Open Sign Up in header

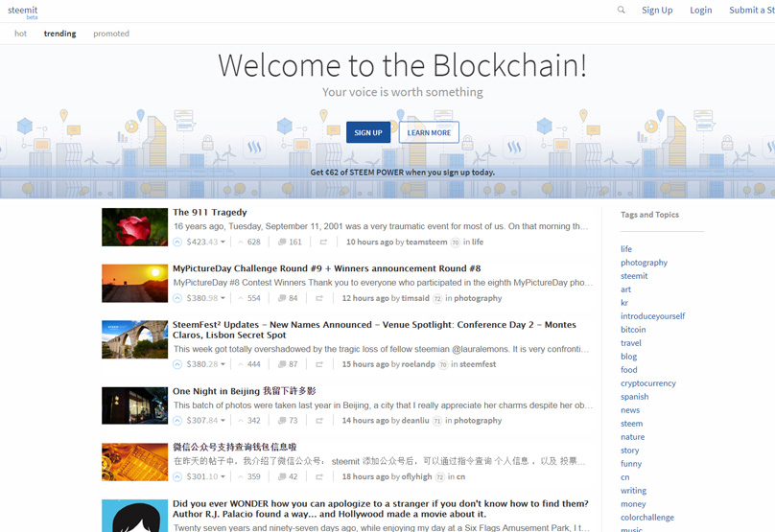pyautogui.click(x=657, y=10)
